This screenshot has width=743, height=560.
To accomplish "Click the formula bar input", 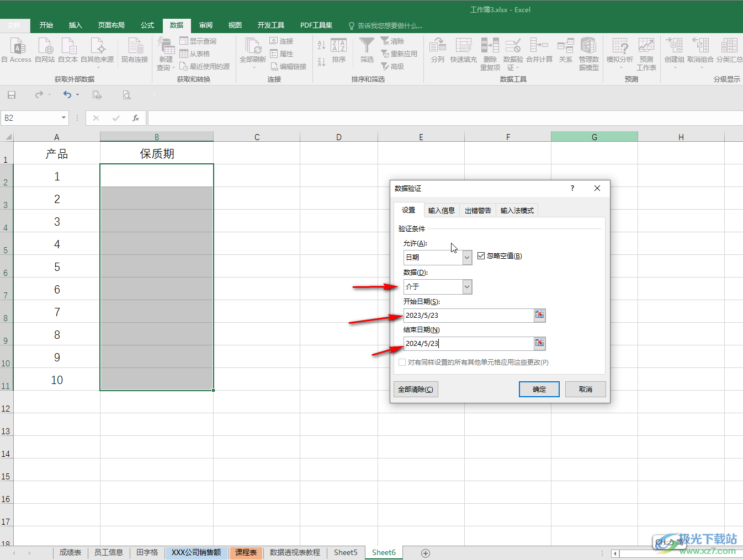I will 445,118.
